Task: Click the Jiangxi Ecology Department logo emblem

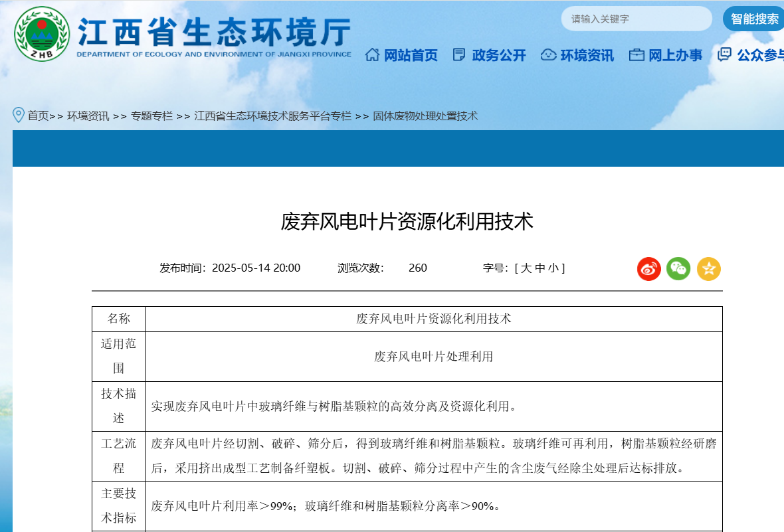Action: (x=41, y=35)
